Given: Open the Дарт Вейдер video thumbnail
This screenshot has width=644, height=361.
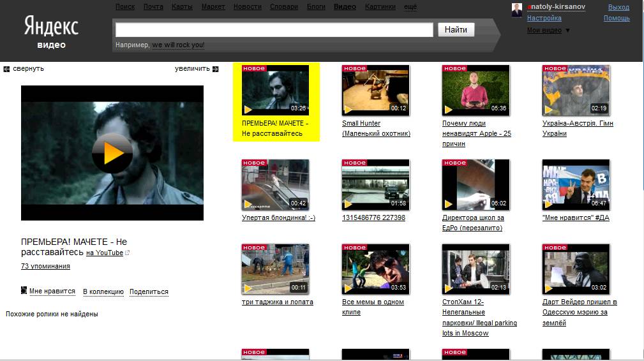Looking at the screenshot, I should click(576, 269).
